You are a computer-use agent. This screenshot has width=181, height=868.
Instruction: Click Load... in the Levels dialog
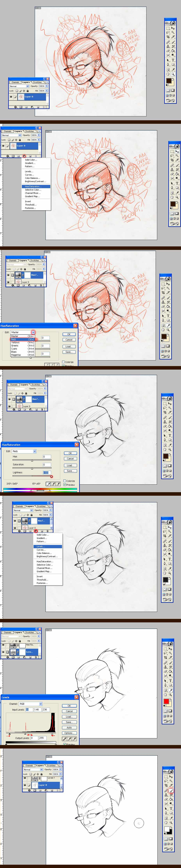(69, 717)
